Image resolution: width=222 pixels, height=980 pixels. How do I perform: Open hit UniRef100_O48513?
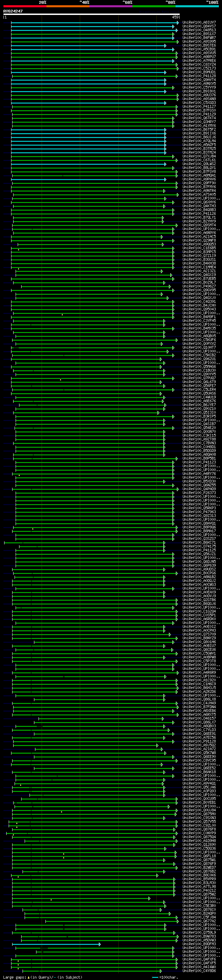pos(199,30)
